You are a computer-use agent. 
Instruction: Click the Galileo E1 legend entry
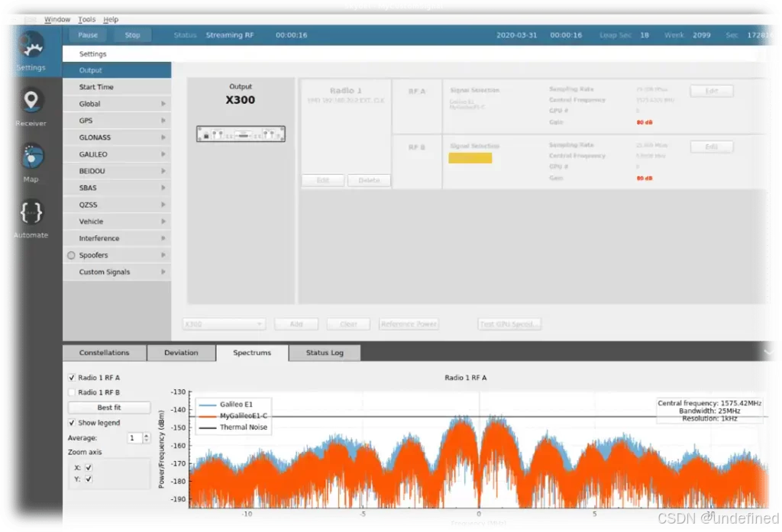point(226,405)
